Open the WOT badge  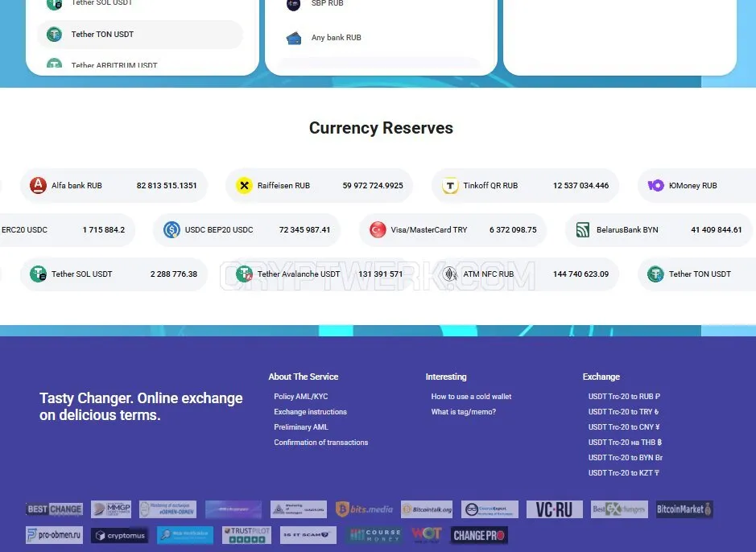pos(426,534)
